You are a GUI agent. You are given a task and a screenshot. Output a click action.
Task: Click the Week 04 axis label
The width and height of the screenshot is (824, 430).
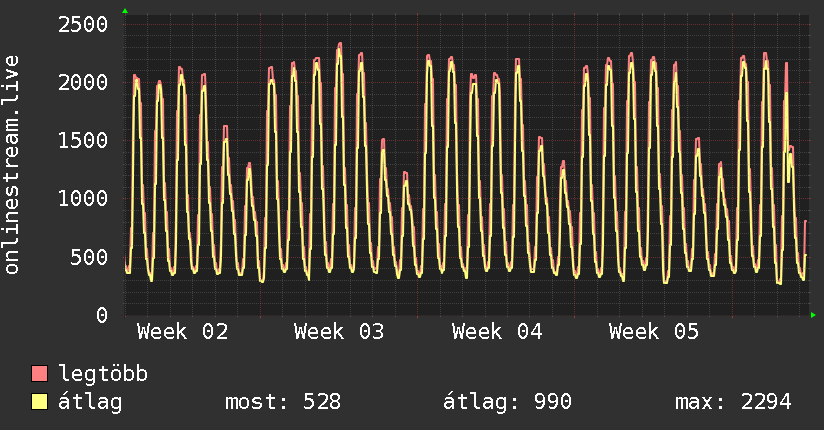click(x=497, y=332)
